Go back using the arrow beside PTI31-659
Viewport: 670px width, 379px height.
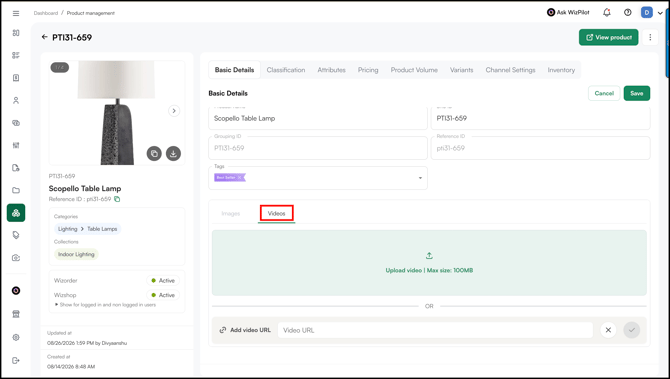(x=44, y=37)
